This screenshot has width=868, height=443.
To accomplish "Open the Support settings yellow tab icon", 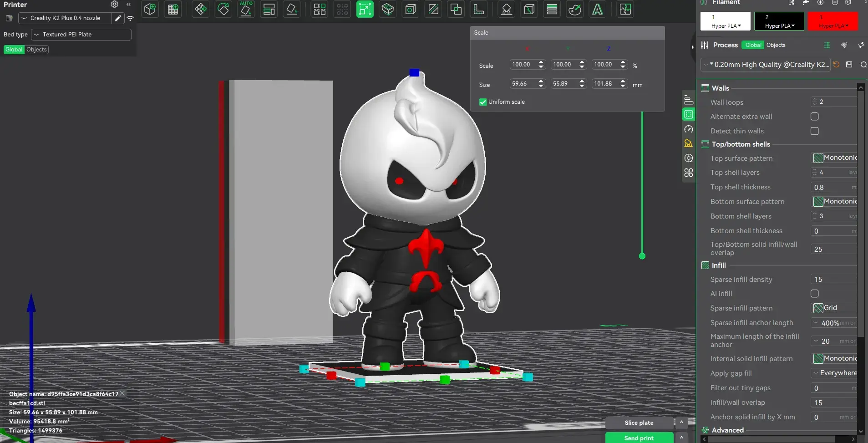I will point(689,143).
